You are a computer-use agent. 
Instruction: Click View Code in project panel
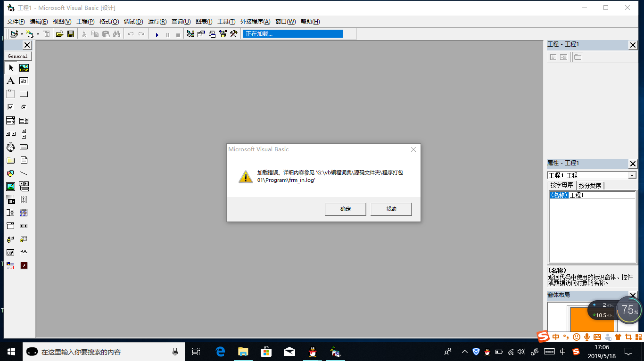(x=553, y=57)
